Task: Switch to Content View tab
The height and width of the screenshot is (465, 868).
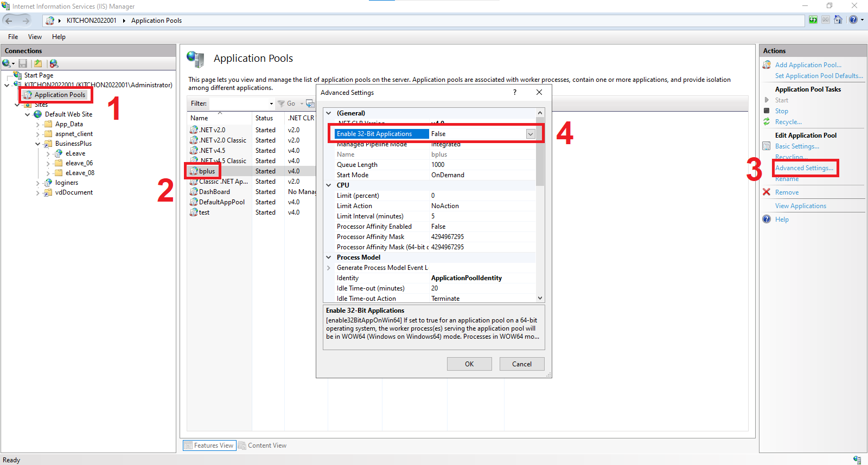Action: coord(263,445)
